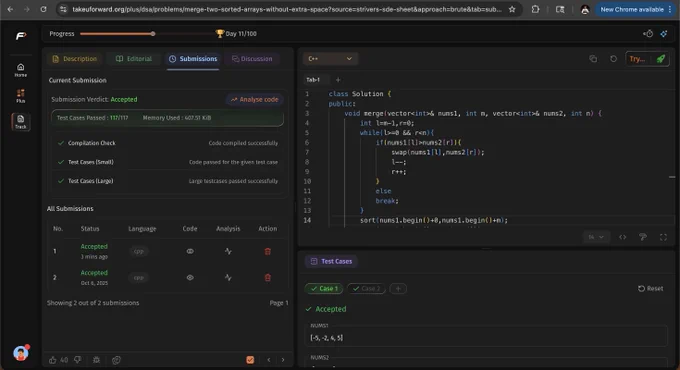Click the cpp language tag of submission 1
Viewport: 680px width, 370px height.
[x=139, y=251]
